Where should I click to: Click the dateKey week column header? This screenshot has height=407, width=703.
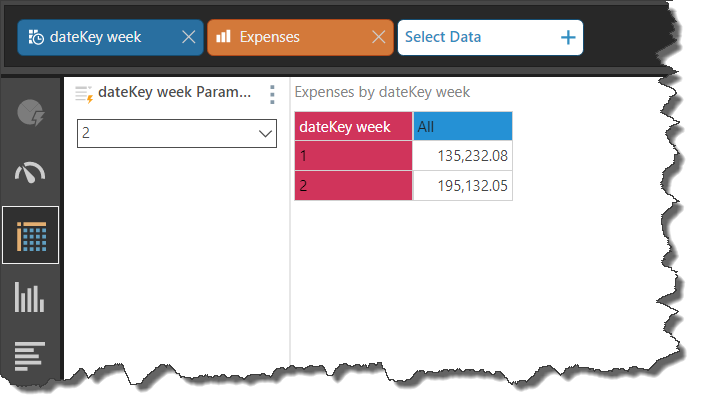(x=353, y=127)
